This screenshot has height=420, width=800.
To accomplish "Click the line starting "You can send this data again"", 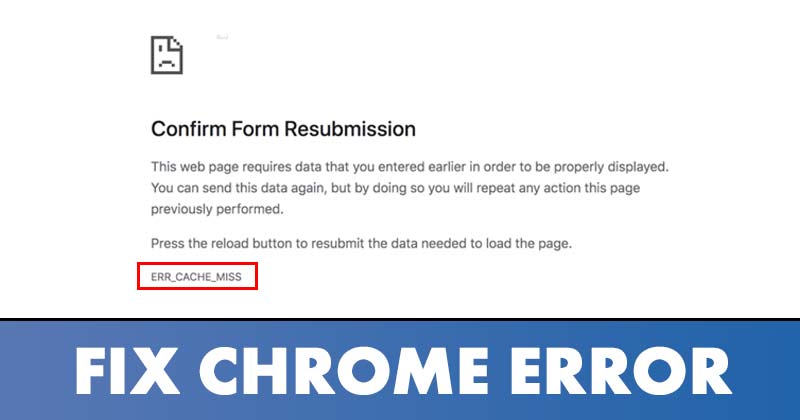I will point(395,188).
